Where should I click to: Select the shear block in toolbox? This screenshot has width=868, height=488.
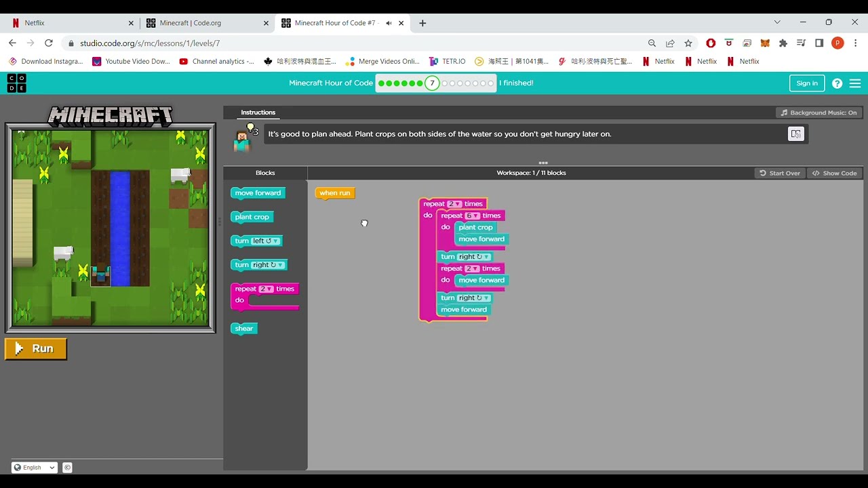tap(244, 329)
